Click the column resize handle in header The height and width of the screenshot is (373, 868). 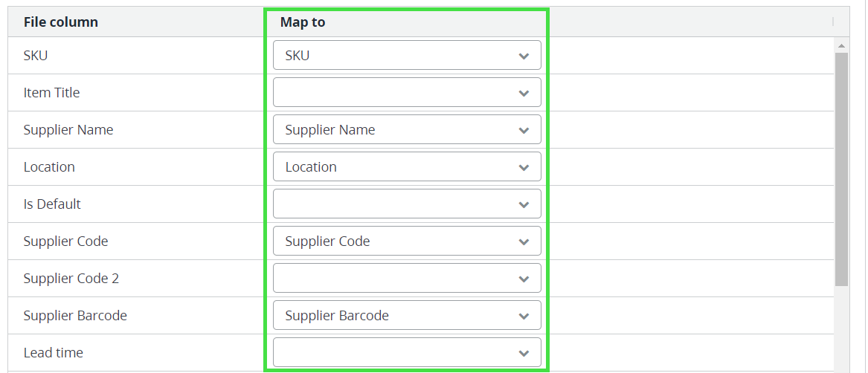click(x=832, y=22)
